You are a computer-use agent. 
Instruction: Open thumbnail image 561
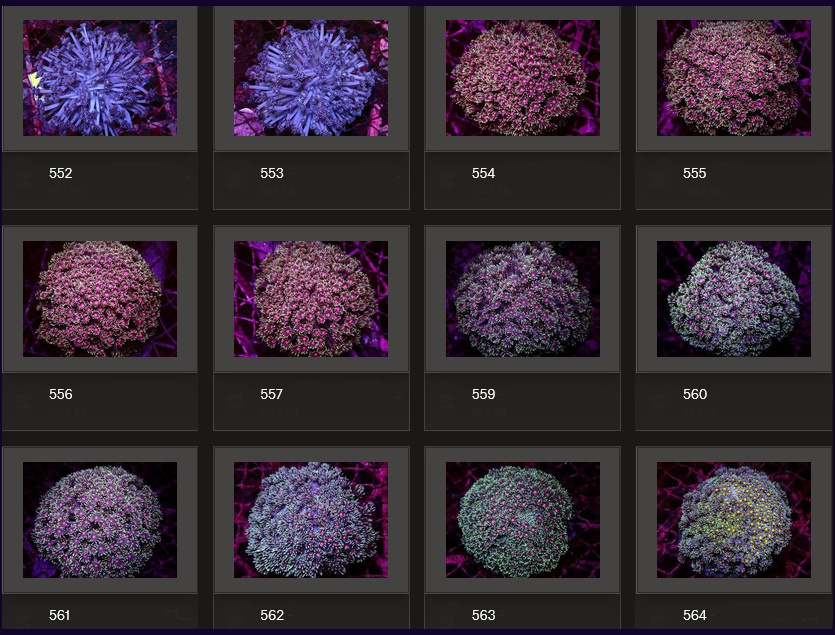(100, 520)
